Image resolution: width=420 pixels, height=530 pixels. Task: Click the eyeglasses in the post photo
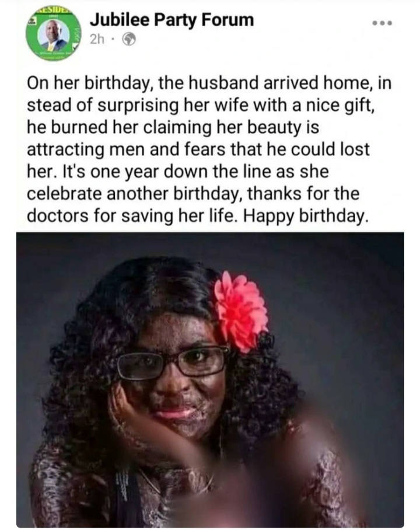tap(173, 363)
